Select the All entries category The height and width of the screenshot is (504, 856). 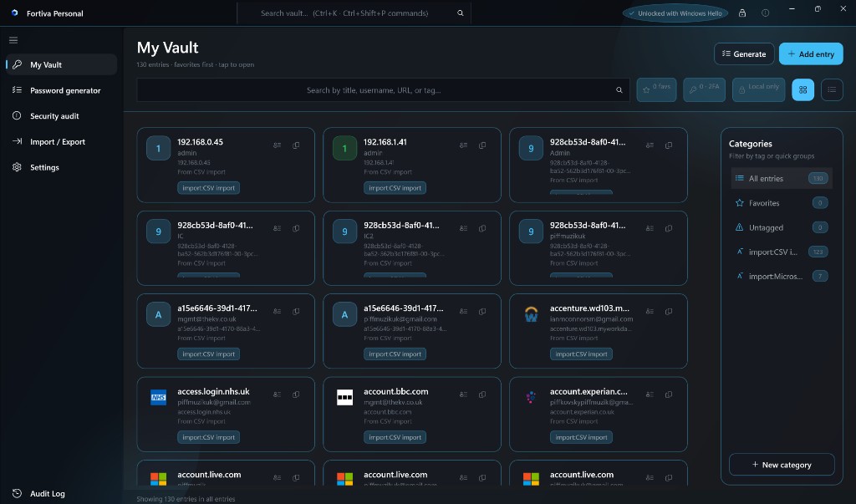tap(782, 178)
